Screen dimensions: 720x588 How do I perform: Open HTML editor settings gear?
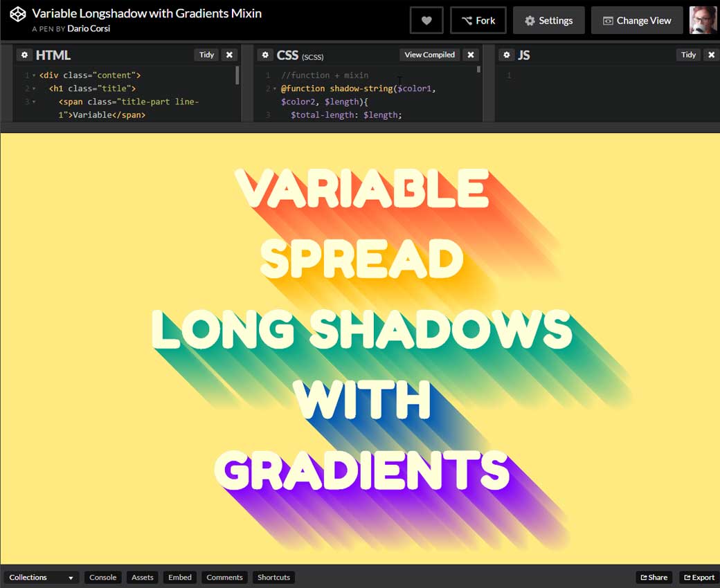[x=24, y=55]
